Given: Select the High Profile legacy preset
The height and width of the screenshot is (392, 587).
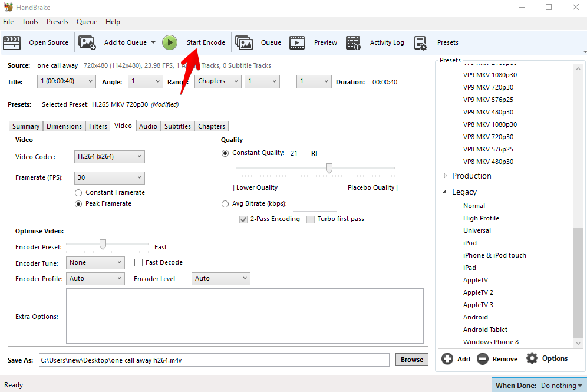Looking at the screenshot, I should coord(481,218).
